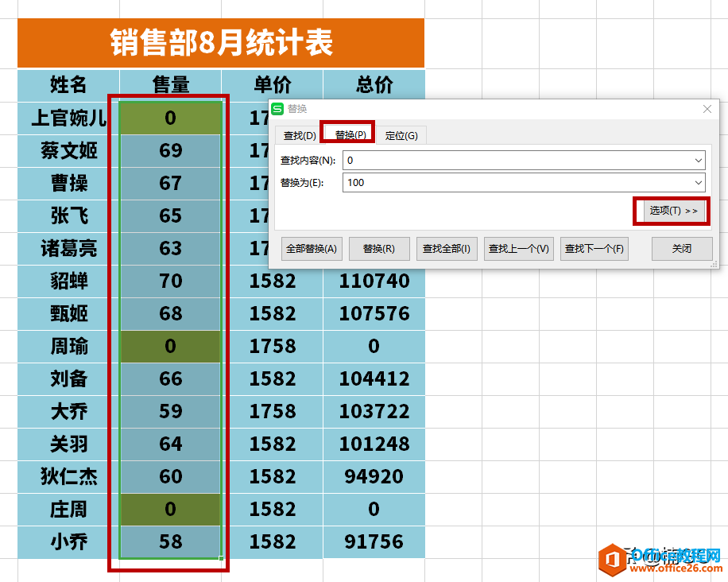
Task: Select the 单价 header cell
Action: (x=272, y=85)
